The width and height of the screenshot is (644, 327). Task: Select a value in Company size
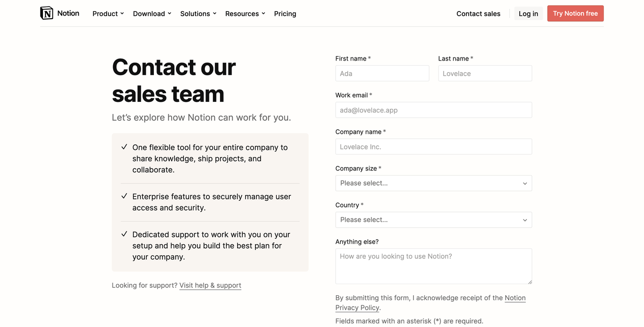(x=434, y=183)
